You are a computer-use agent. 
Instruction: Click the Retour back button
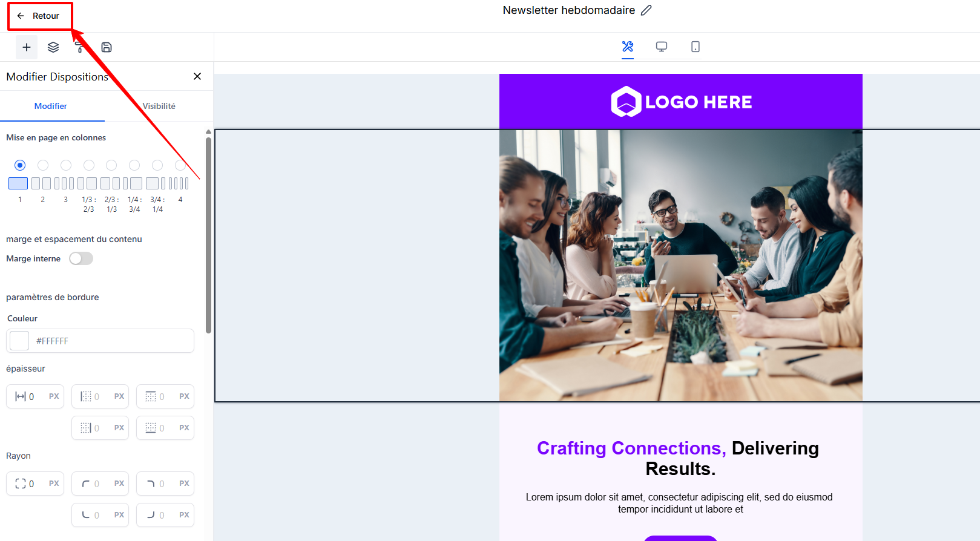click(39, 16)
